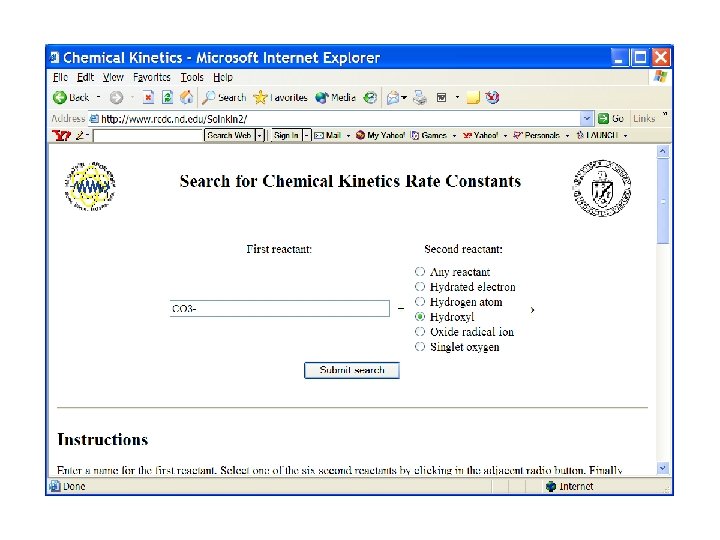Click the last red-blue toolbar icon

click(492, 97)
